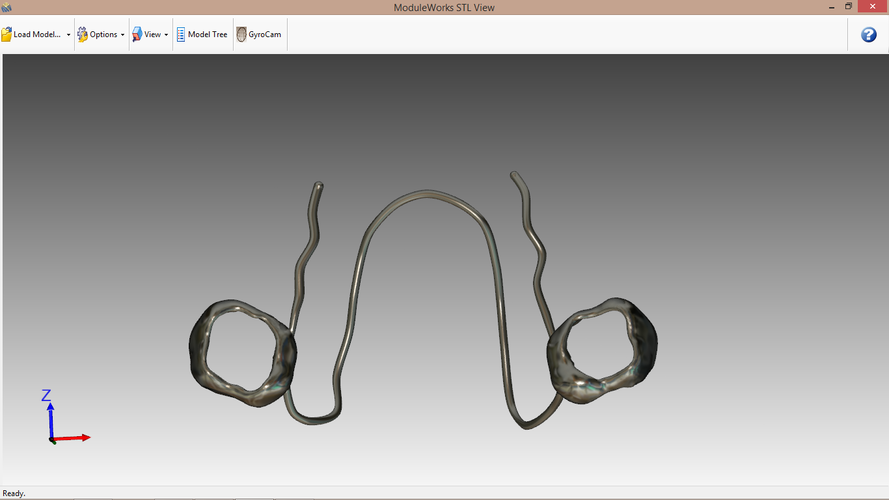The width and height of the screenshot is (889, 500).
Task: Open Help via the question mark icon
Action: tap(869, 35)
